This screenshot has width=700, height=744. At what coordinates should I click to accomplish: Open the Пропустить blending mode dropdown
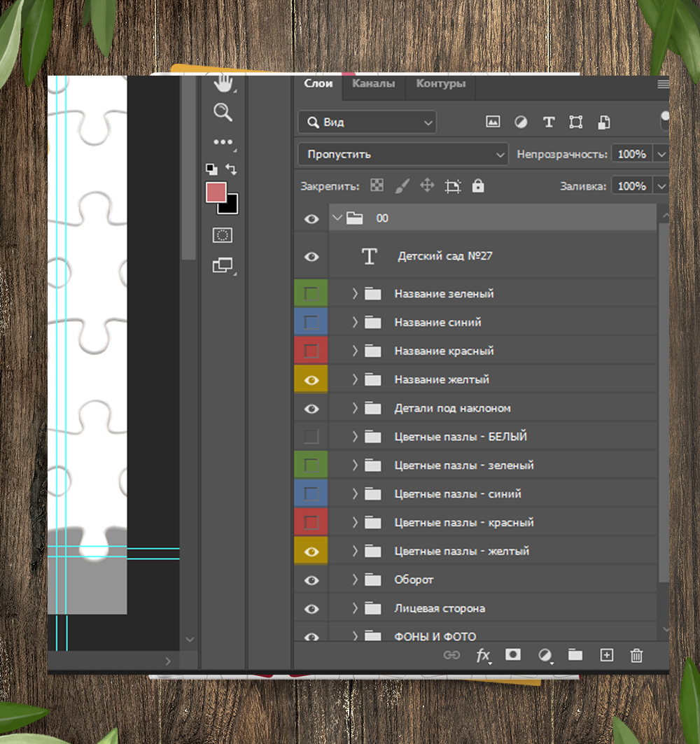403,154
